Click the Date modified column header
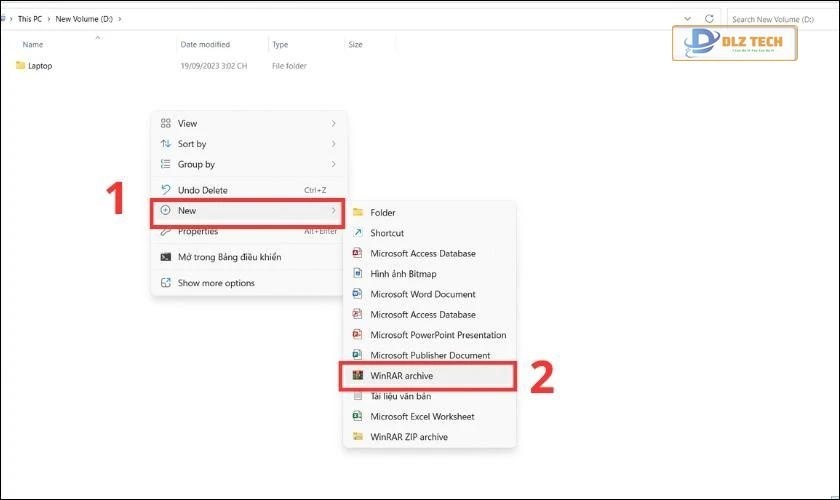The height and width of the screenshot is (500, 840). 203,45
